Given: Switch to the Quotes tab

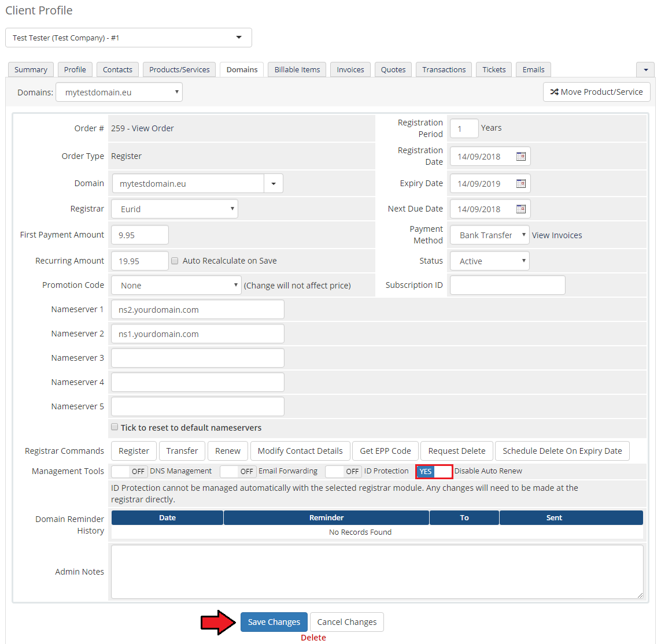Looking at the screenshot, I should [x=393, y=69].
